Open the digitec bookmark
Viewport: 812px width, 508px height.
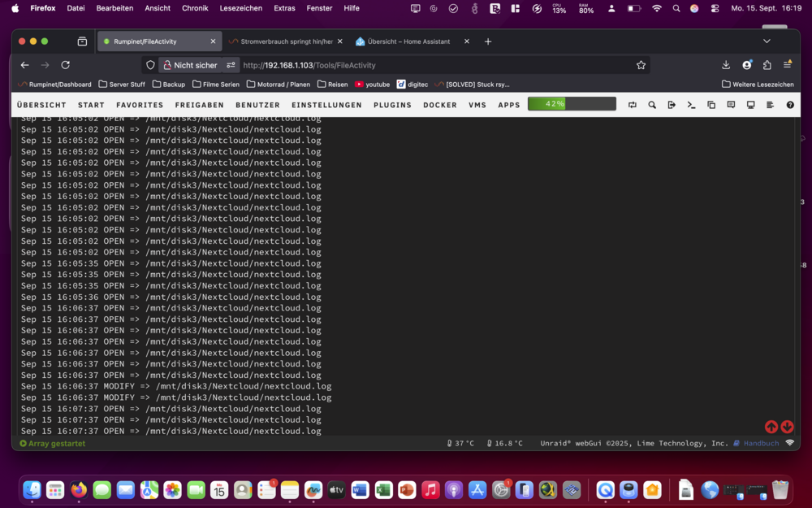(x=412, y=84)
